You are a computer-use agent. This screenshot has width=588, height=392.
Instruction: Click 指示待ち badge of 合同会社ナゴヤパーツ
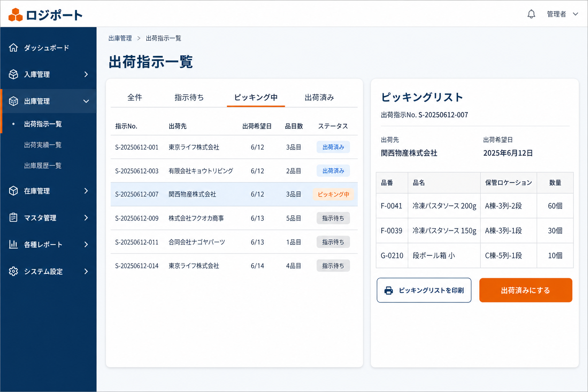click(333, 242)
